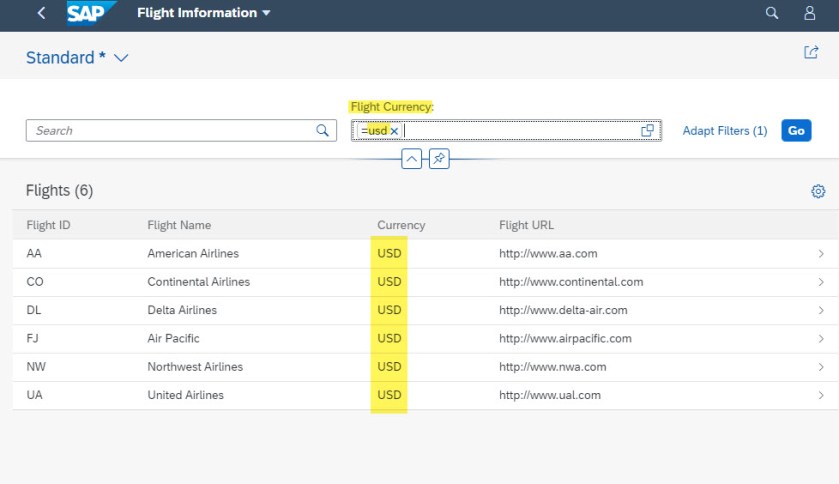Open the Flight Information title dropdown
The height and width of the screenshot is (484, 839).
coord(265,14)
